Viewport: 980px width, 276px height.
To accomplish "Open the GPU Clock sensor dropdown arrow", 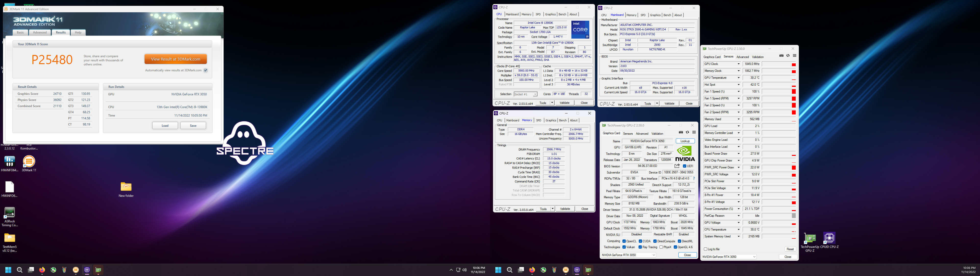I will (x=738, y=64).
